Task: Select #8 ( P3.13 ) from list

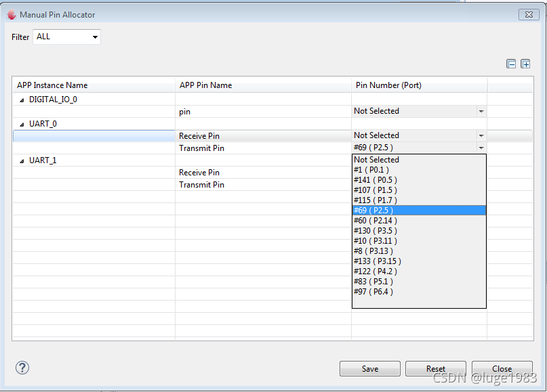Action: tap(419, 251)
